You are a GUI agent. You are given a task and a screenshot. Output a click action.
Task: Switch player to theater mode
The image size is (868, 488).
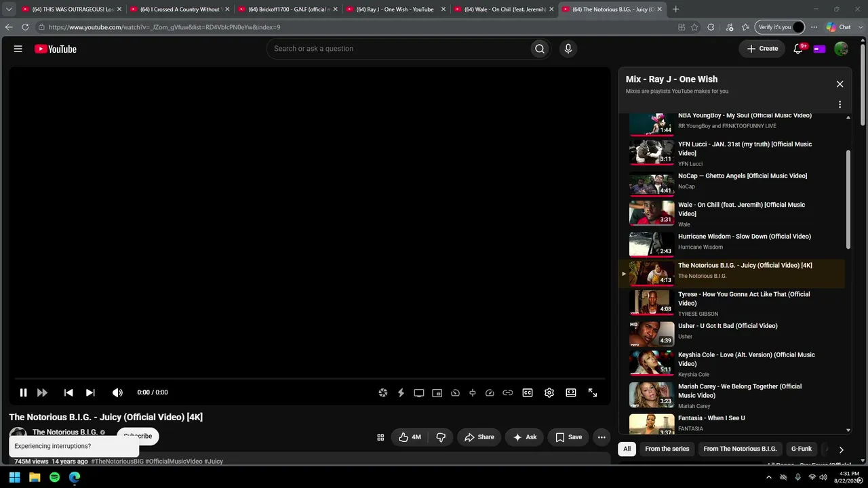571,392
